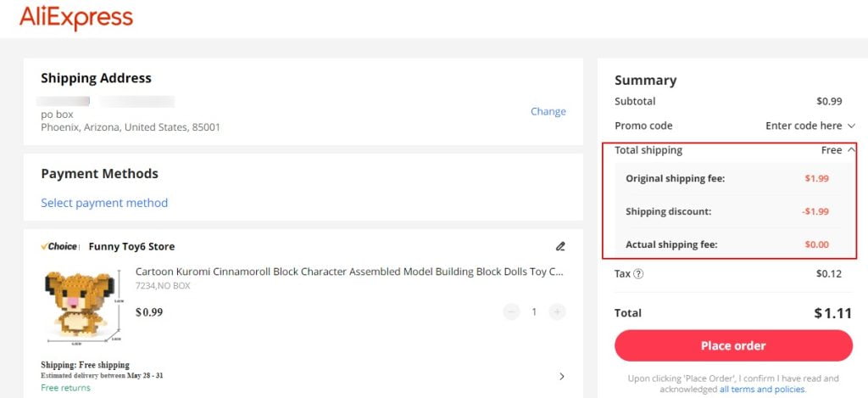Click the Tax help question mark icon

[638, 274]
